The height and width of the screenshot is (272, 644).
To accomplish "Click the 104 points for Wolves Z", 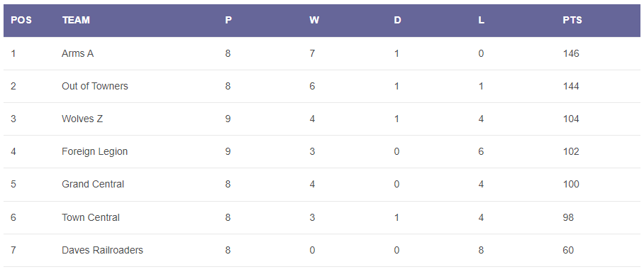I will pyautogui.click(x=571, y=119).
